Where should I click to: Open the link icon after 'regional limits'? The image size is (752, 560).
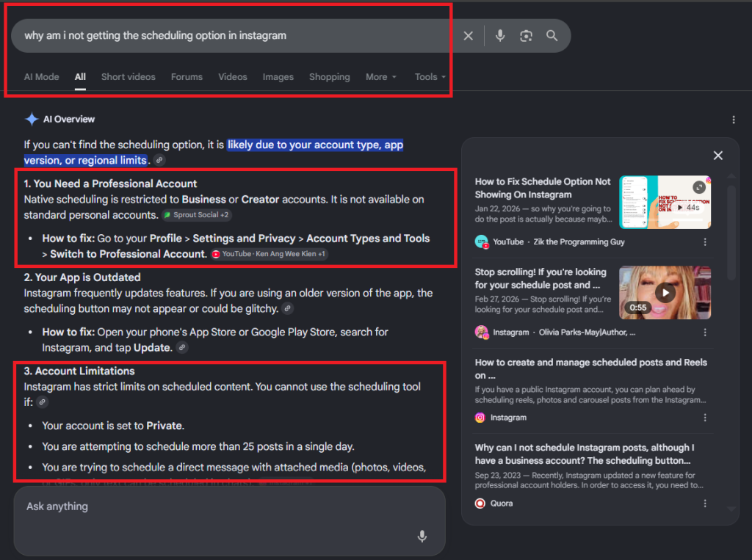pyautogui.click(x=159, y=160)
